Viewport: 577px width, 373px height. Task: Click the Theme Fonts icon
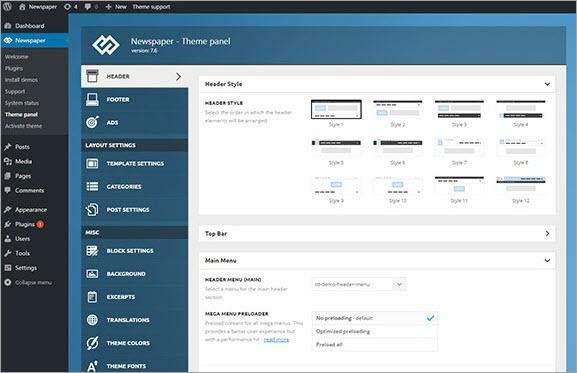point(92,366)
